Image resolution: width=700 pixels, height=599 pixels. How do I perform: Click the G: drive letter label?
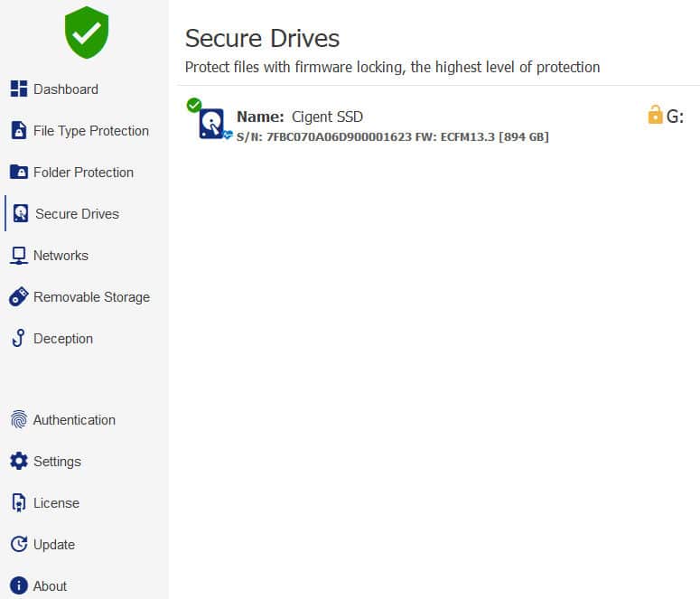pos(675,117)
